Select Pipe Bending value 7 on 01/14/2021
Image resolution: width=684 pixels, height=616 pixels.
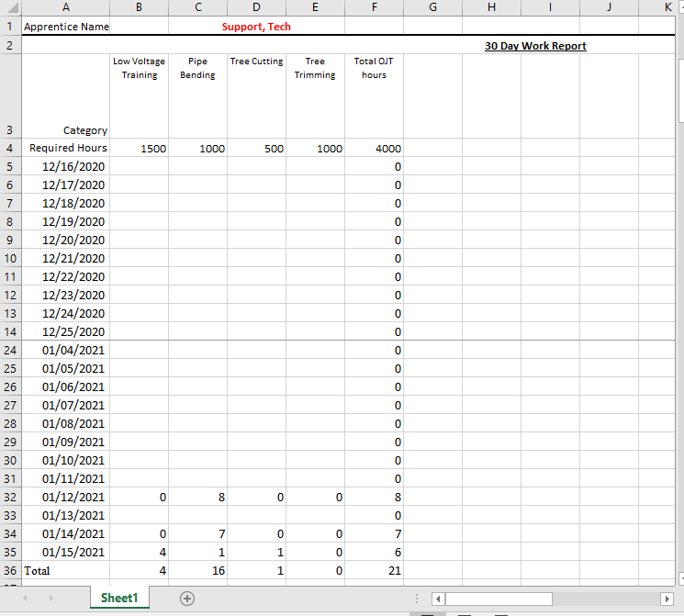click(198, 533)
